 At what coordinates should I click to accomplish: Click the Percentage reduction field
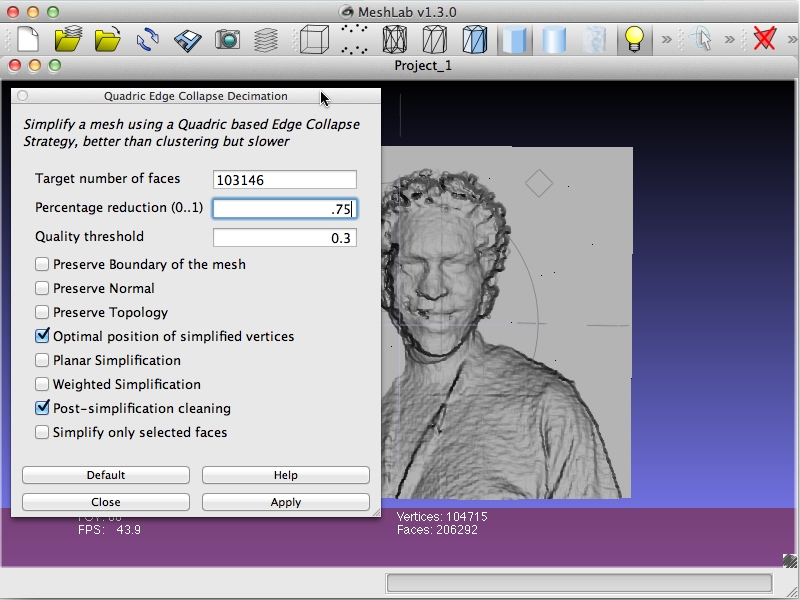[x=285, y=209]
